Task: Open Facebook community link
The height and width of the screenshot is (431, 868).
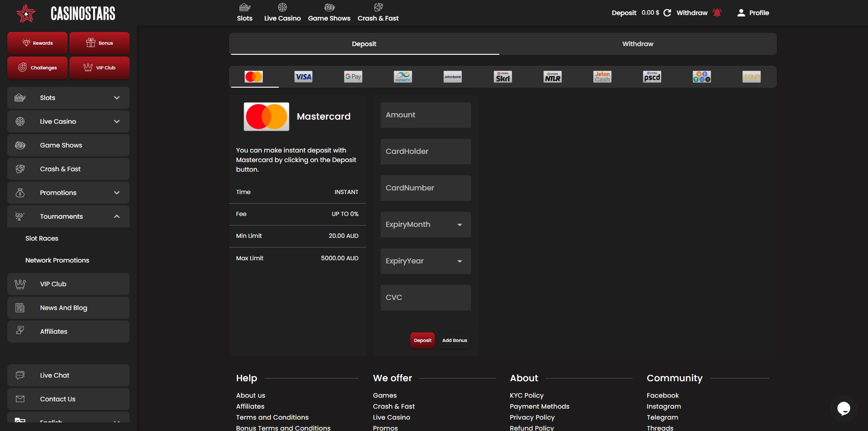Action: click(663, 395)
